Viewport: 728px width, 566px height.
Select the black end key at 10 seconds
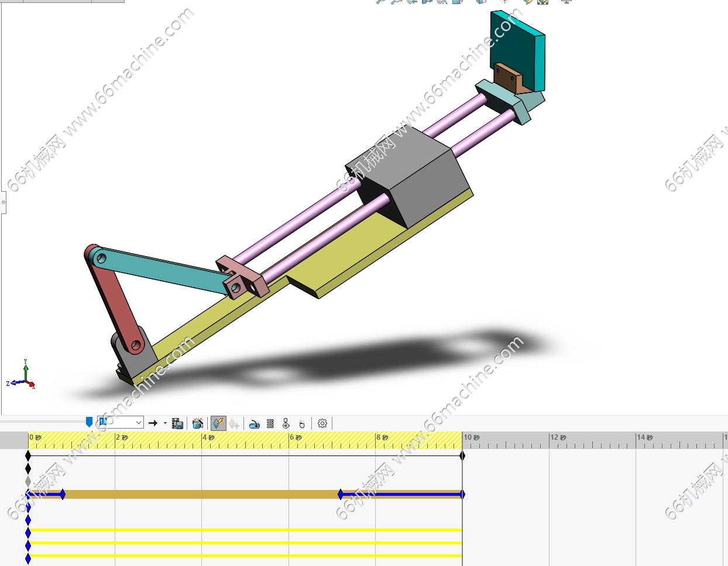click(x=462, y=455)
